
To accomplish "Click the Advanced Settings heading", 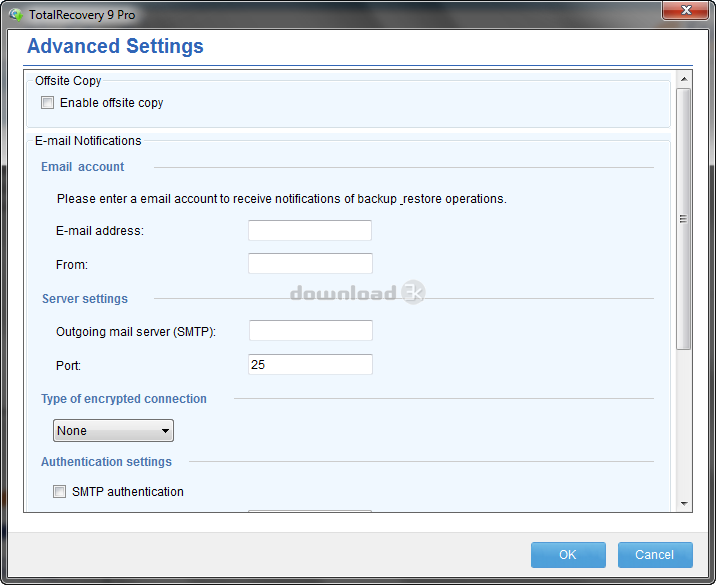I will pos(115,46).
